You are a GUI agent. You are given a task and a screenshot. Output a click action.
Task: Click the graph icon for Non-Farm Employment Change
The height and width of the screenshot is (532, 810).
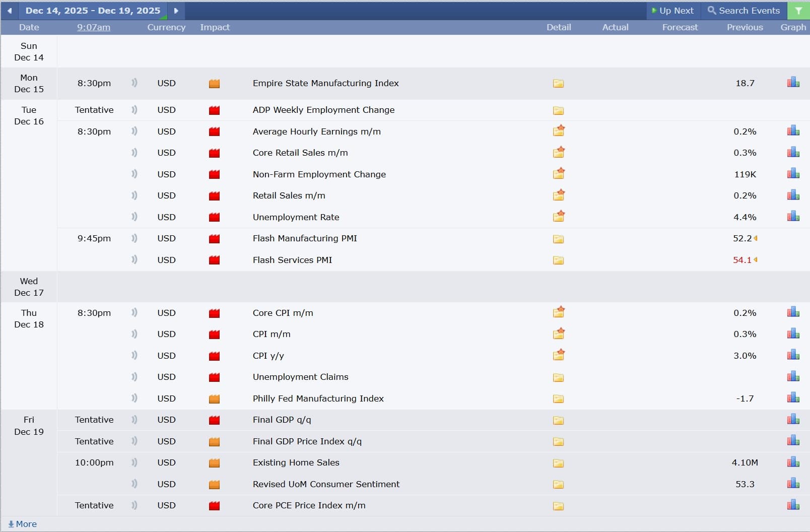coord(793,173)
